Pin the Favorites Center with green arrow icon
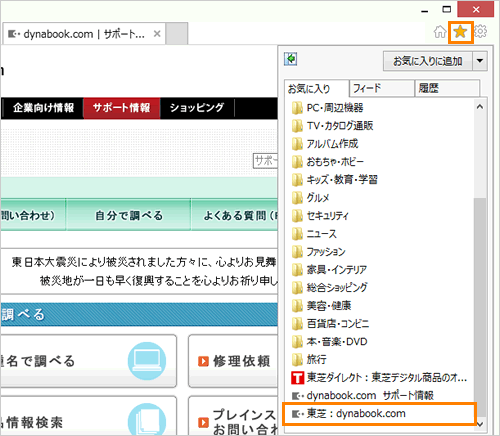This screenshot has height=436, width=500. [x=291, y=59]
